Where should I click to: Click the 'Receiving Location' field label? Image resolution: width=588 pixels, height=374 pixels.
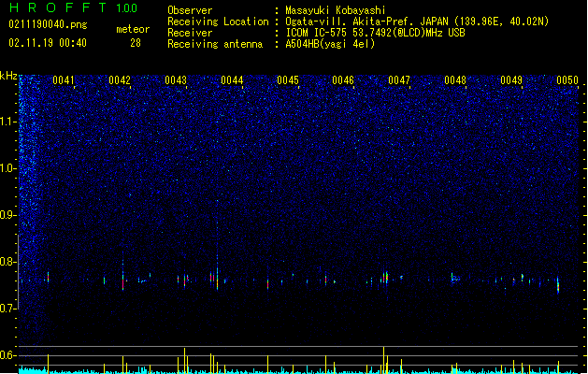[x=218, y=22]
